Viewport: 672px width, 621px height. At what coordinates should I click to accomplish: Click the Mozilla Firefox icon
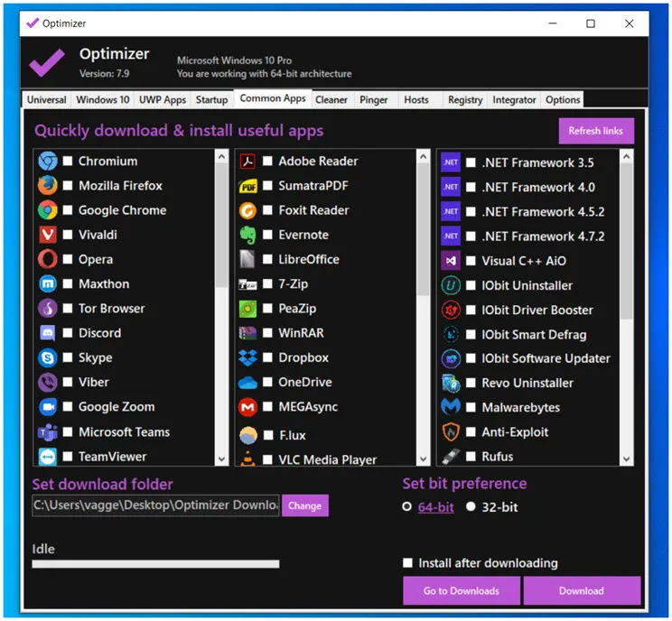click(48, 185)
